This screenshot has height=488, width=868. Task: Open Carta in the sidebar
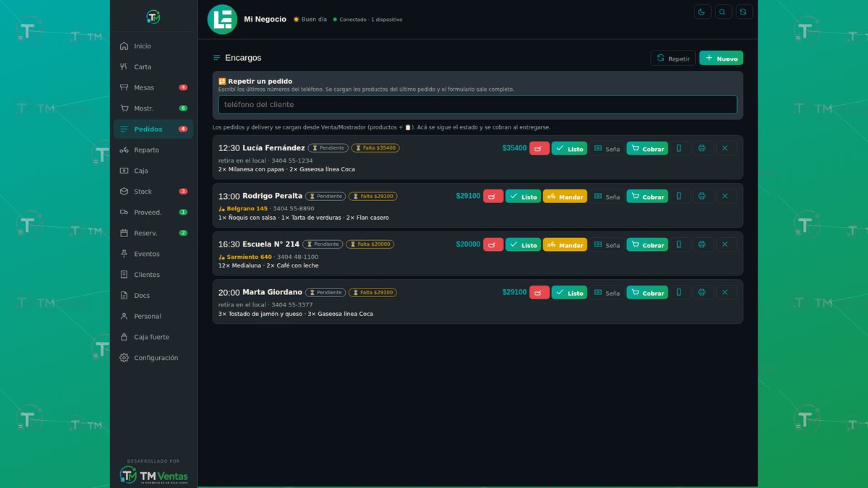pyautogui.click(x=153, y=67)
